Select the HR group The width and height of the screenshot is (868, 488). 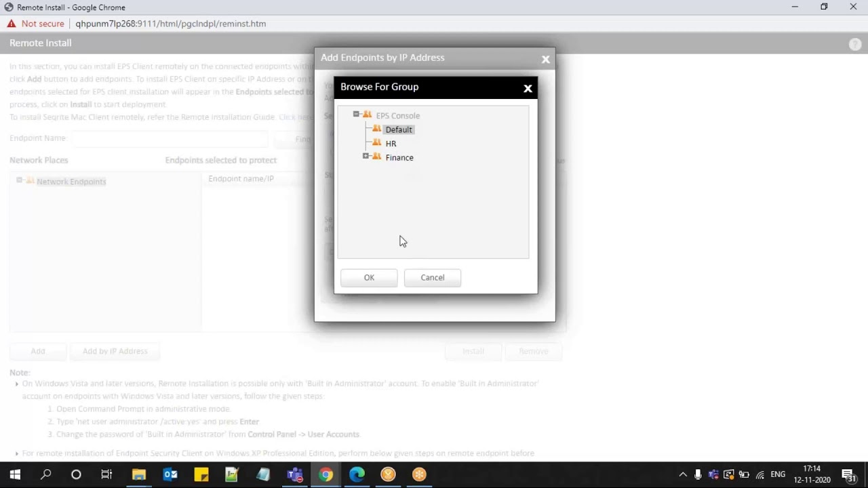[391, 144]
